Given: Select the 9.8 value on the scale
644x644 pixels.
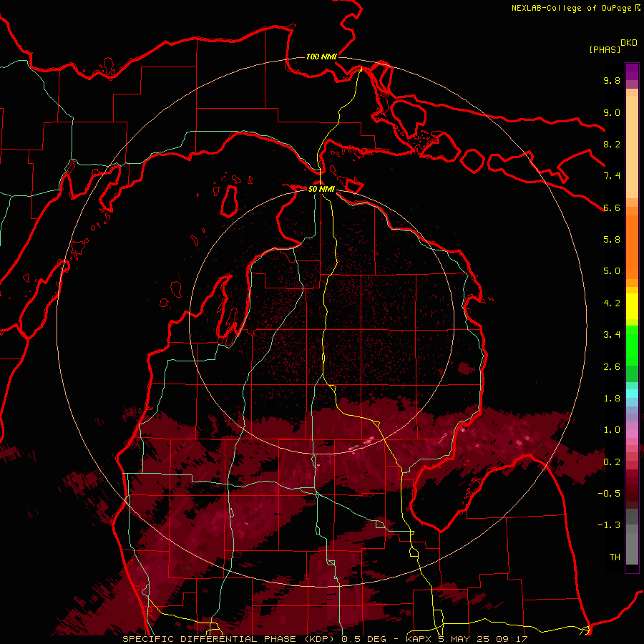Looking at the screenshot, I should (612, 80).
